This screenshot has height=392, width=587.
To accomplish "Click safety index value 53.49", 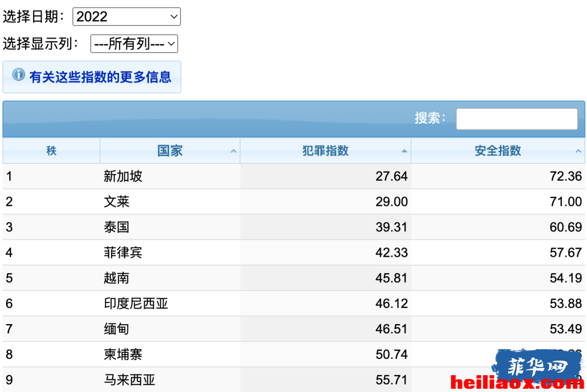I will coord(566,329).
